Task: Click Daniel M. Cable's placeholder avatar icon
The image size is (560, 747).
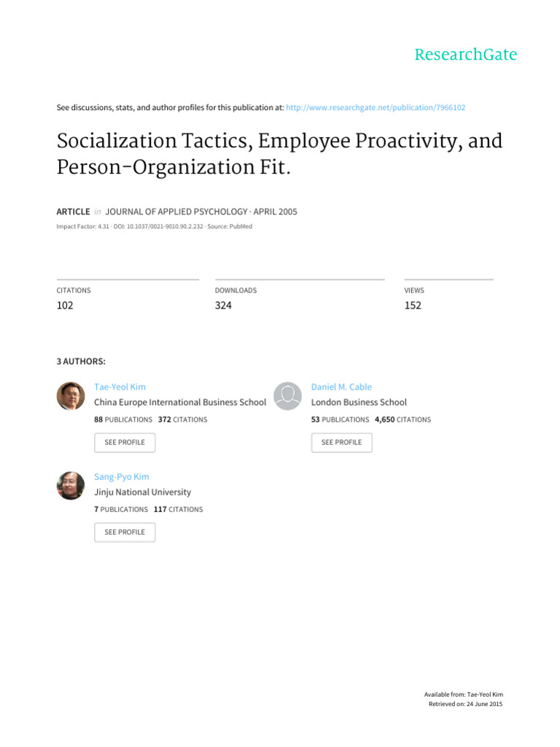Action: pos(287,396)
